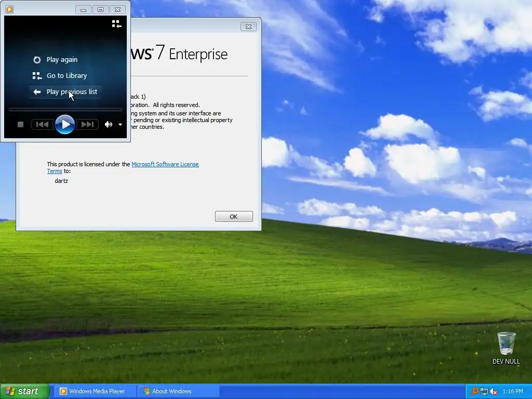Select the licensee name dartz
This screenshot has width=532, height=399.
61,181
